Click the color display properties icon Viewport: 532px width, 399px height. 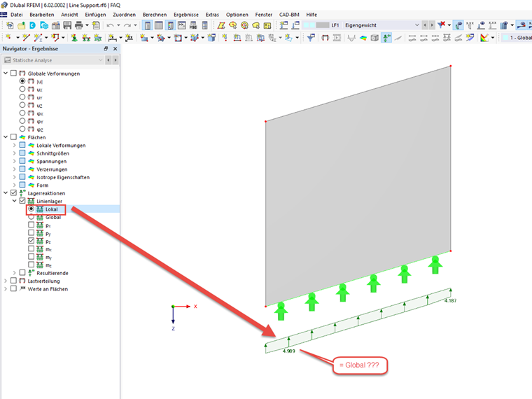pyautogui.click(x=484, y=38)
